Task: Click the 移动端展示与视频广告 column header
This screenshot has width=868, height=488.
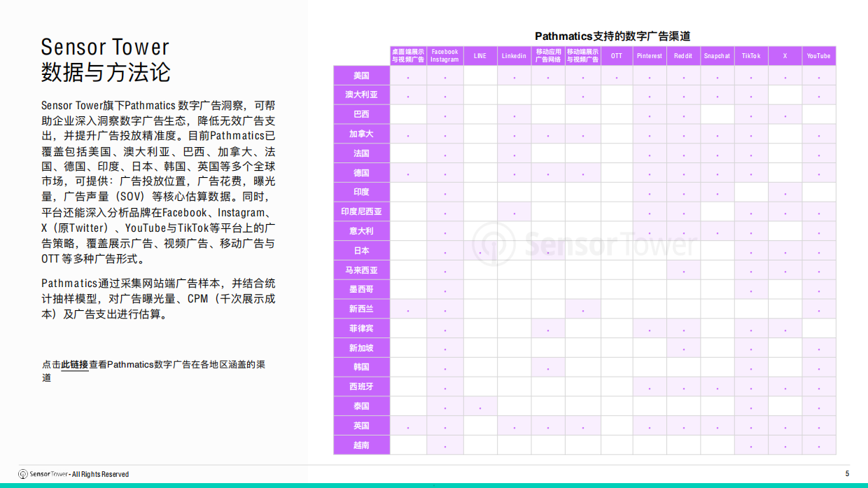Action: (582, 56)
